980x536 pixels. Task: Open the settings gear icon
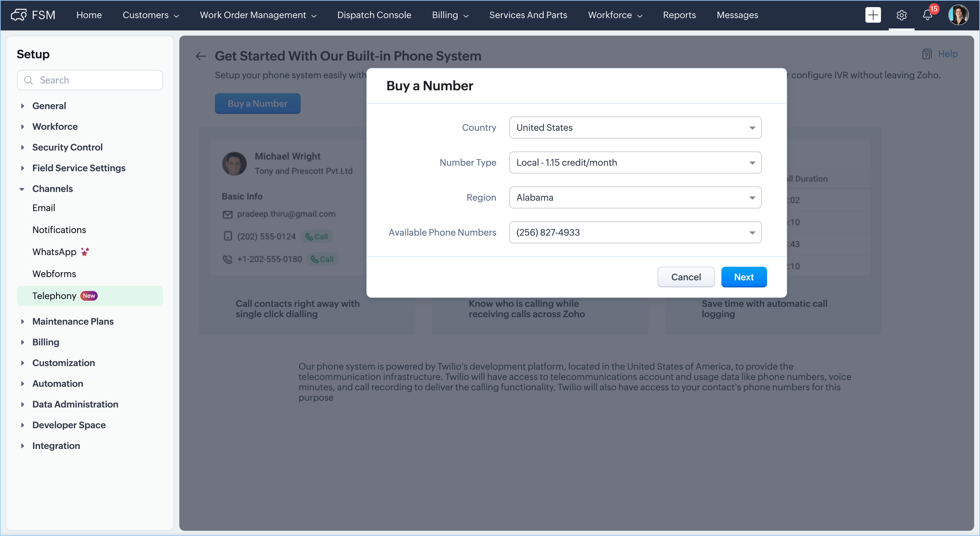901,15
